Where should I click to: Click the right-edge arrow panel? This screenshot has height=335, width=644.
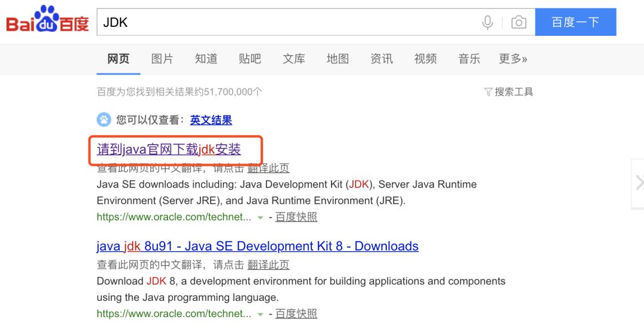[x=638, y=183]
